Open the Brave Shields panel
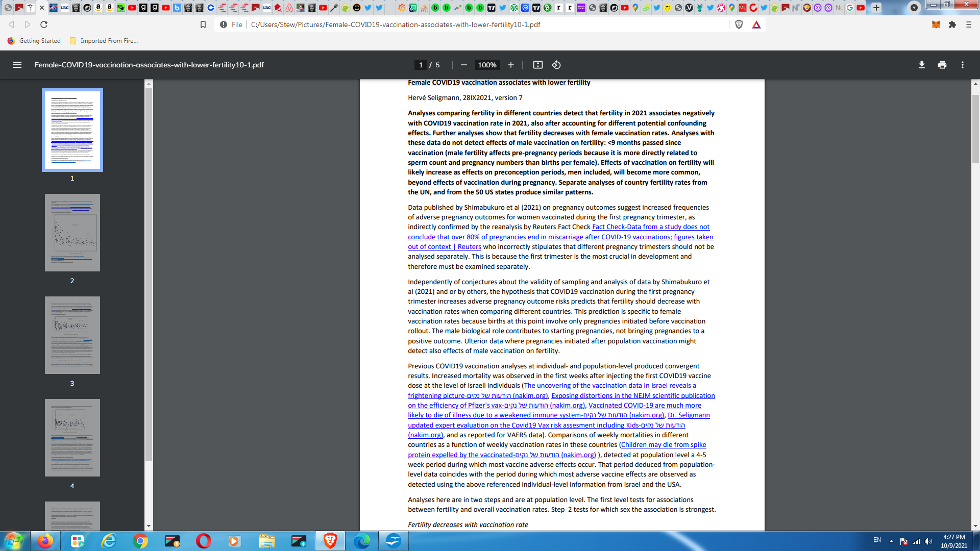 coord(739,24)
